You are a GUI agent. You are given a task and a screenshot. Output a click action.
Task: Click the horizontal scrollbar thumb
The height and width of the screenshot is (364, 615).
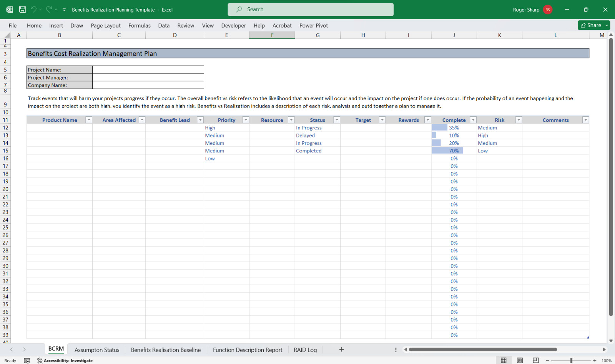tap(483, 349)
